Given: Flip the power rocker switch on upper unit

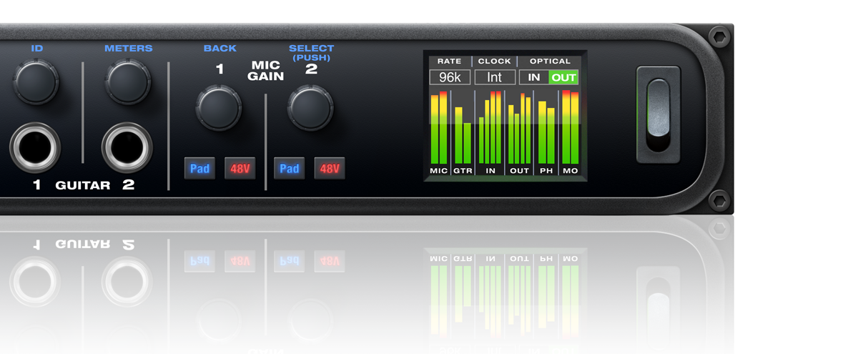Looking at the screenshot, I should [658, 114].
